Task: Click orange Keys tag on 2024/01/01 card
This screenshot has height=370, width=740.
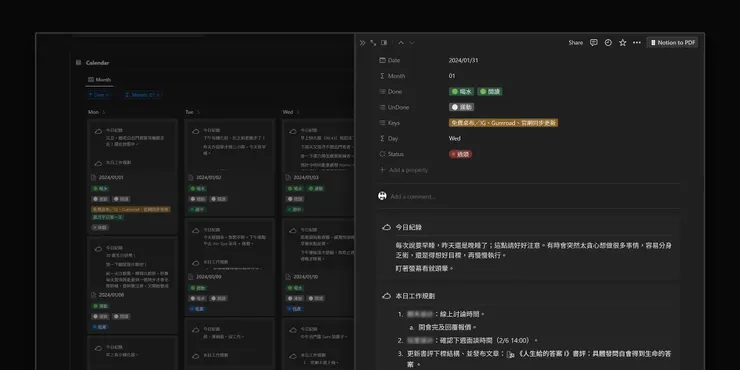Action: click(131, 209)
